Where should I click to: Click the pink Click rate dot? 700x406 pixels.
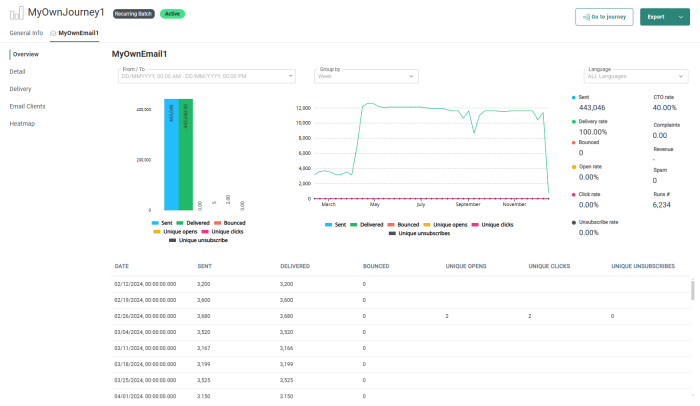click(x=573, y=194)
